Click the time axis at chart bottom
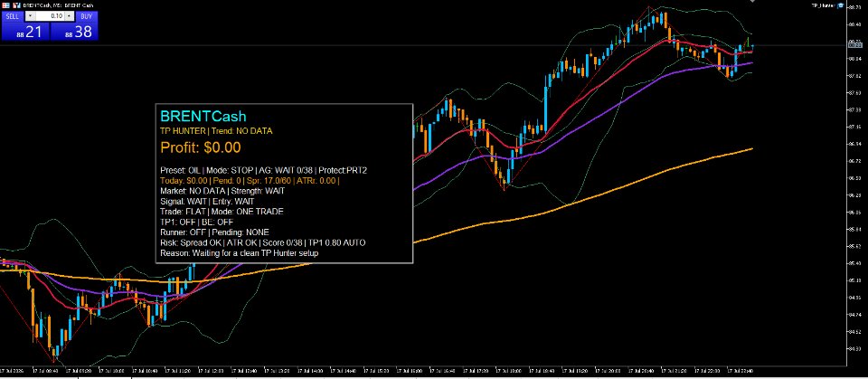The width and height of the screenshot is (868, 379). click(423, 370)
